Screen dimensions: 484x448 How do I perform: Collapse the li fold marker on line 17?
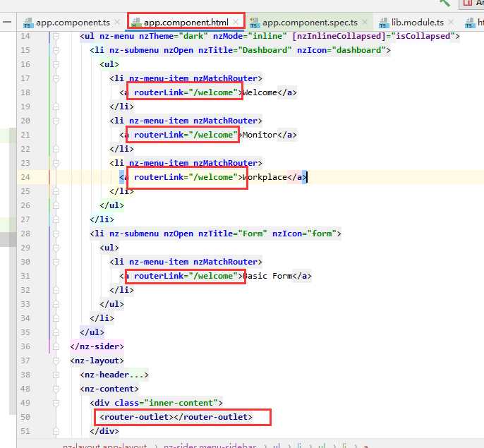[56, 78]
